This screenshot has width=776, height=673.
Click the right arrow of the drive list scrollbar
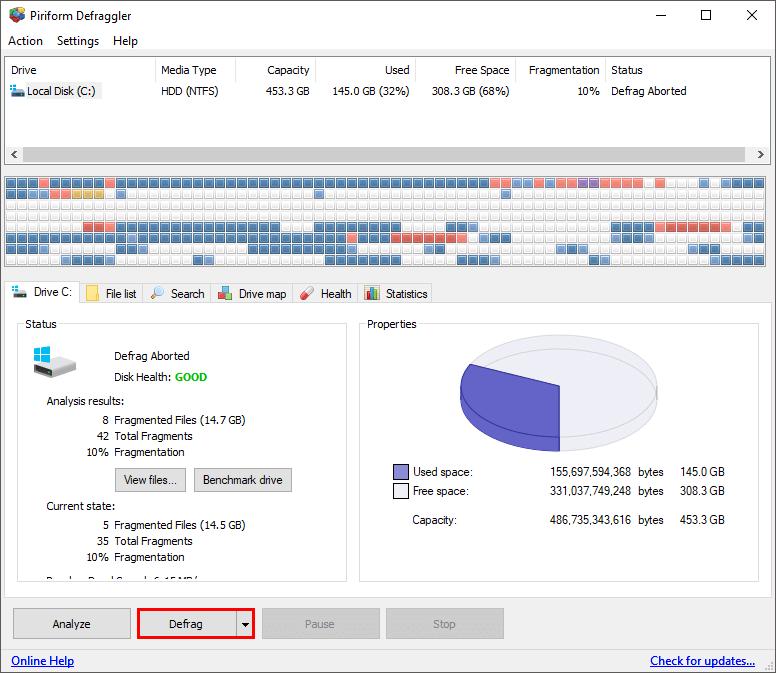coord(761,154)
